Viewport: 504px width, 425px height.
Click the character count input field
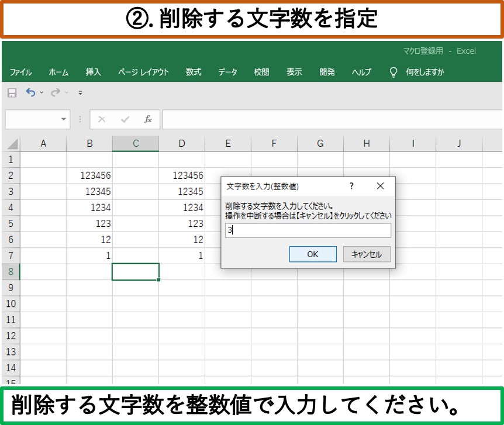308,230
